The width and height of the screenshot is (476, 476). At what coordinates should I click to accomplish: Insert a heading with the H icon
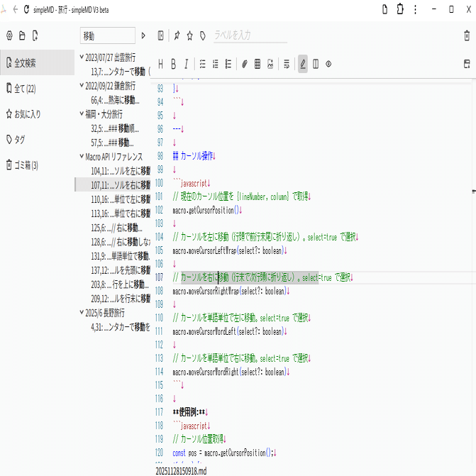coord(160,64)
